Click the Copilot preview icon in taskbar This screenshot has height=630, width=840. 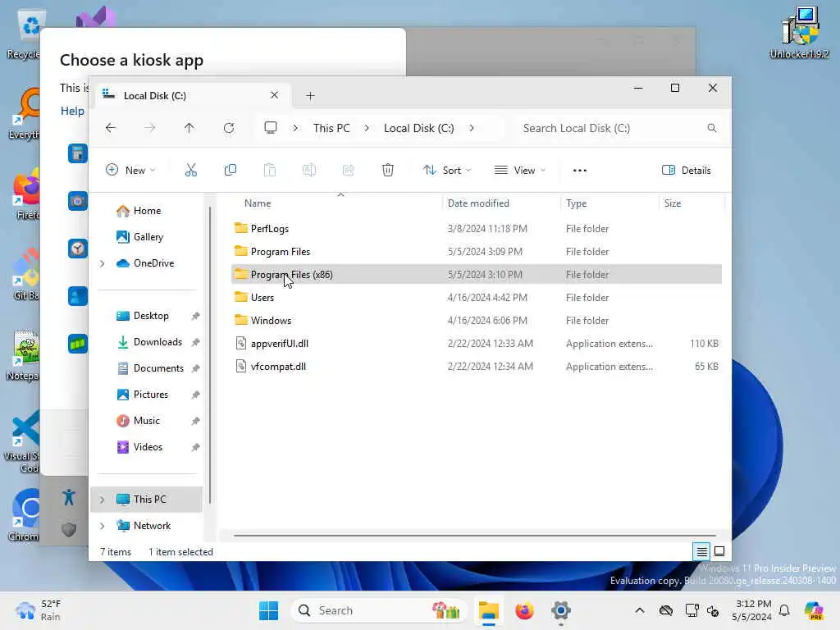point(814,610)
